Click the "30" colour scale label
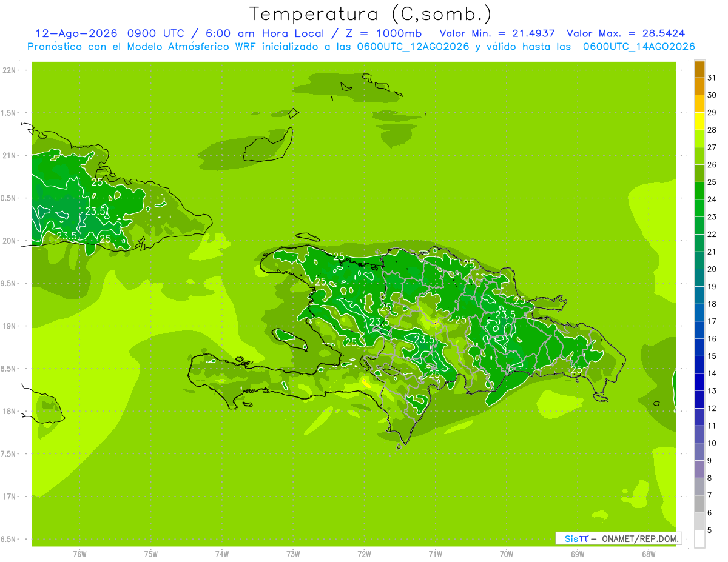728x562 pixels. click(712, 95)
